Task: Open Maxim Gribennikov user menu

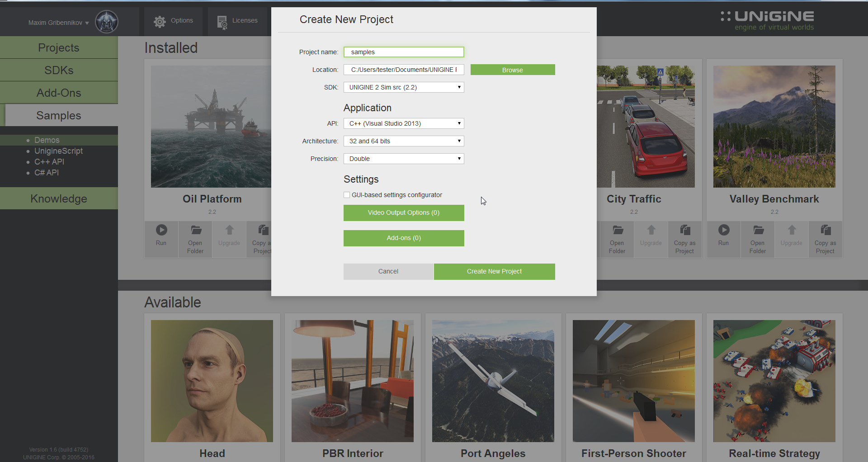Action: 58,23
